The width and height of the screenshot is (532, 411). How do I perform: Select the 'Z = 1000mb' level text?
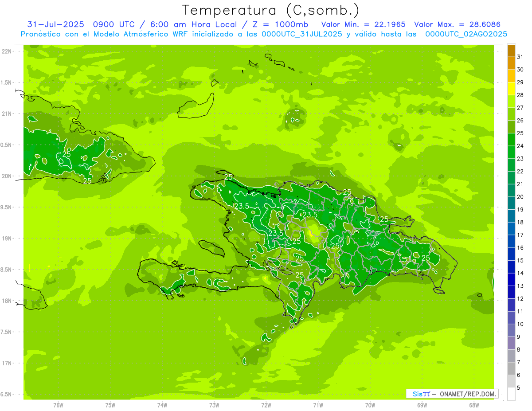[280, 24]
